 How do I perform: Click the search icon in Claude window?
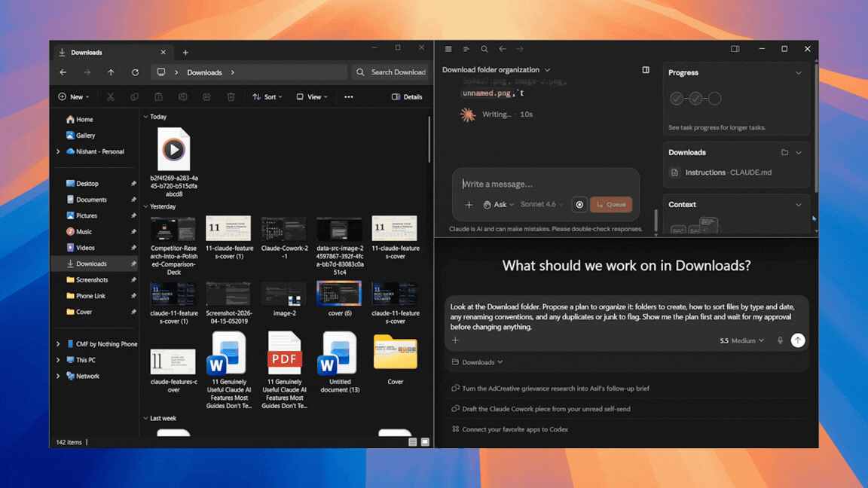tap(484, 49)
